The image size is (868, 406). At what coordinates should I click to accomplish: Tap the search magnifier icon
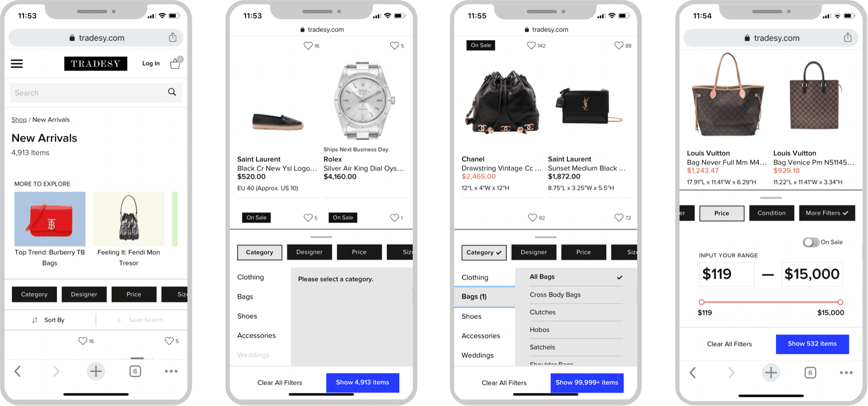pyautogui.click(x=172, y=92)
